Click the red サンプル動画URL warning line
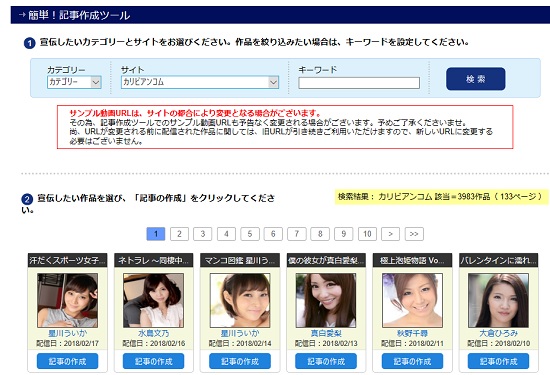Screen dimensions: 550x375 click(x=195, y=113)
